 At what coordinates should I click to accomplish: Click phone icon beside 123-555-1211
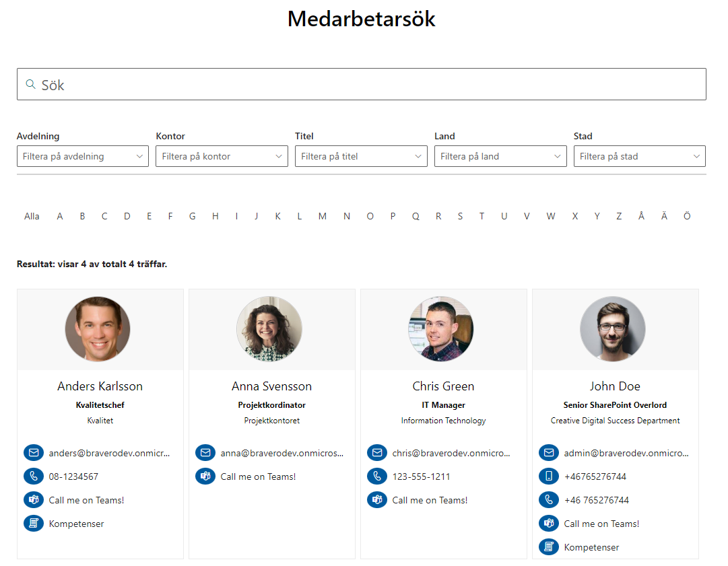(x=377, y=476)
